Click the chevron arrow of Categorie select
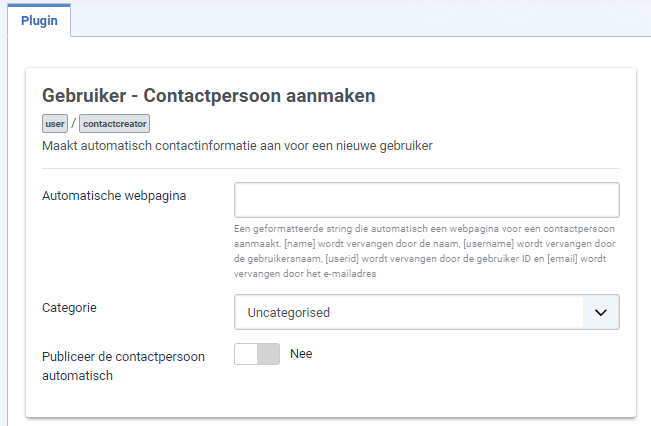This screenshot has width=651, height=426. coord(601,312)
